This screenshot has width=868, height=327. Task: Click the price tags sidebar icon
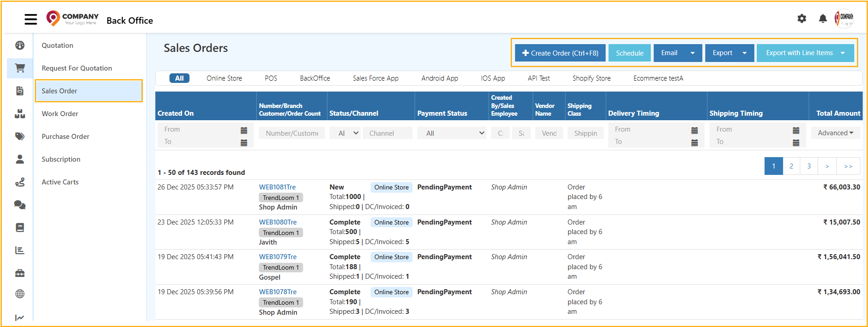pos(20,137)
